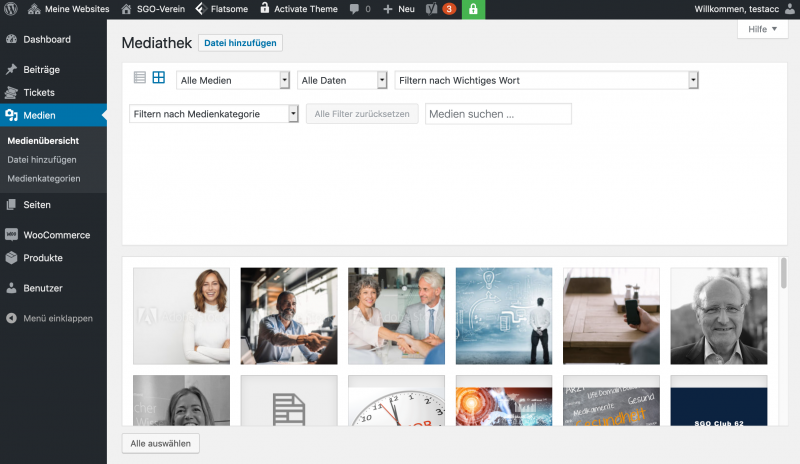Select the document file icon thumbnail
Screen dimensions: 800x464
[x=289, y=401]
